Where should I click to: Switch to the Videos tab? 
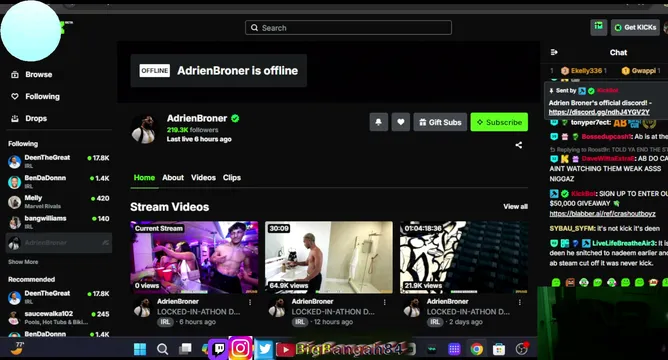[203, 178]
